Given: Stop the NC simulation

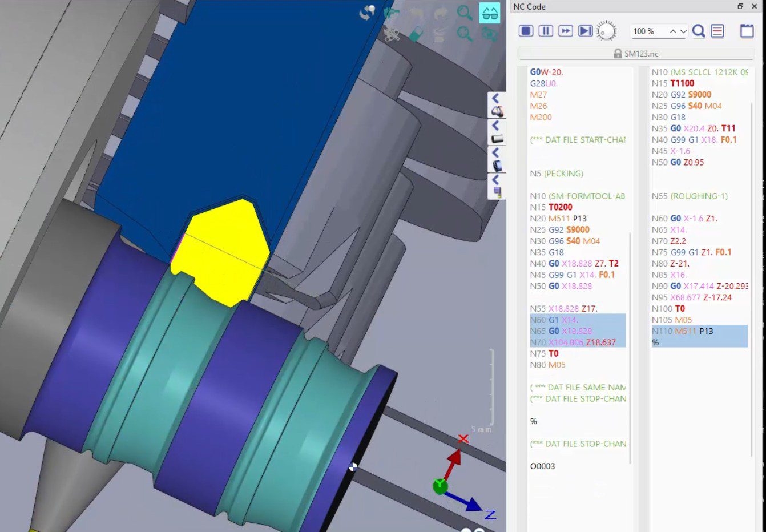Looking at the screenshot, I should click(526, 31).
